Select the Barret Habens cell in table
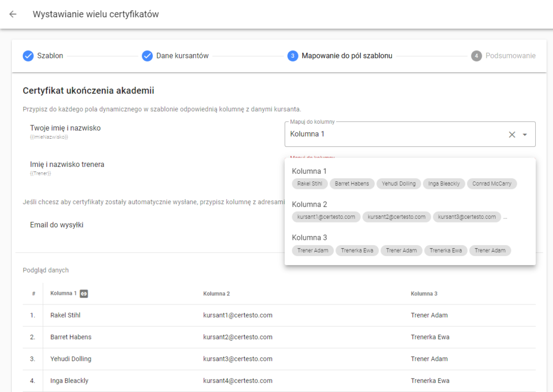This screenshot has height=392, width=553. coord(71,337)
